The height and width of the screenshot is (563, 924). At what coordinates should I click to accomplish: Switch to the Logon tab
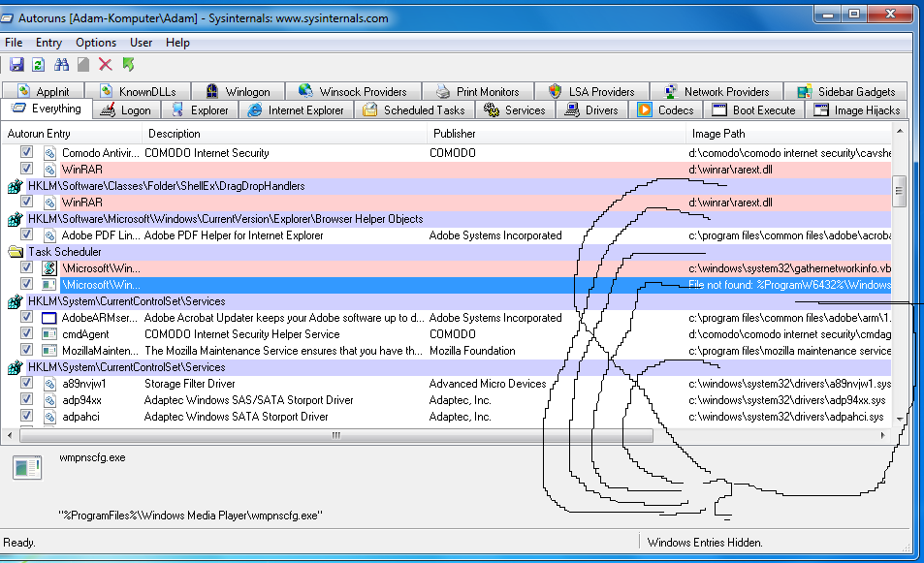click(x=126, y=110)
